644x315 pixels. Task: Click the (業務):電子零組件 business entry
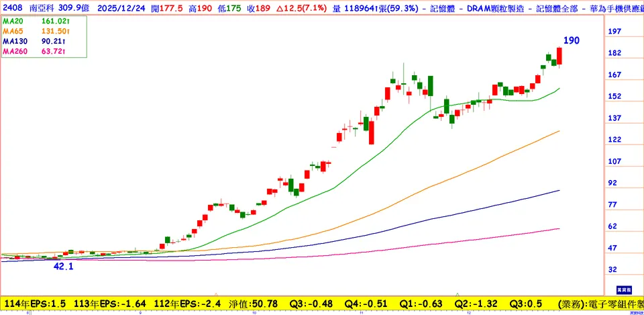[x=600, y=304]
